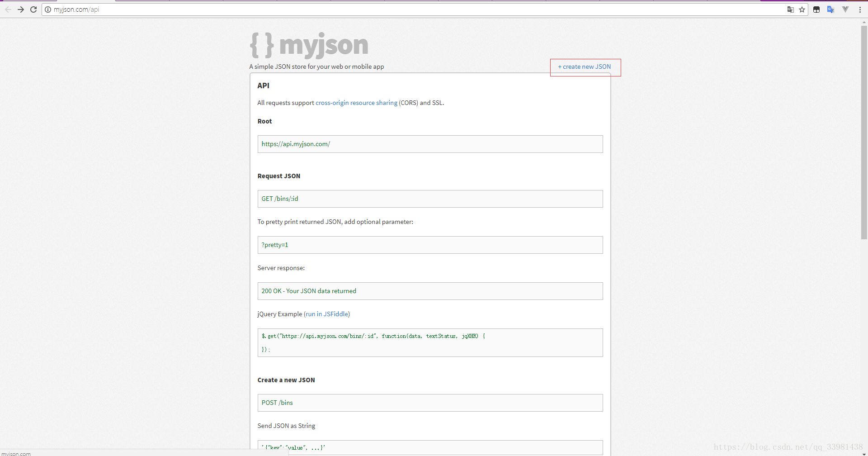
Task: Click the API heading
Action: pos(263,85)
